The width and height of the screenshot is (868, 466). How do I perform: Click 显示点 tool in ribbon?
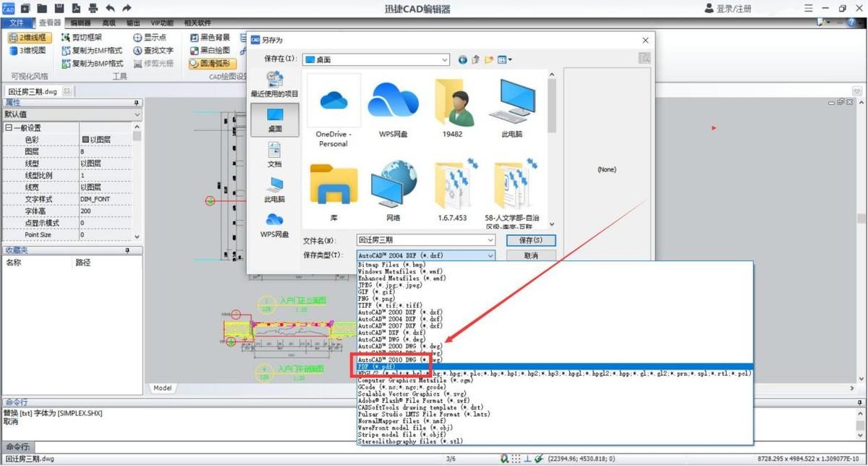(149, 38)
